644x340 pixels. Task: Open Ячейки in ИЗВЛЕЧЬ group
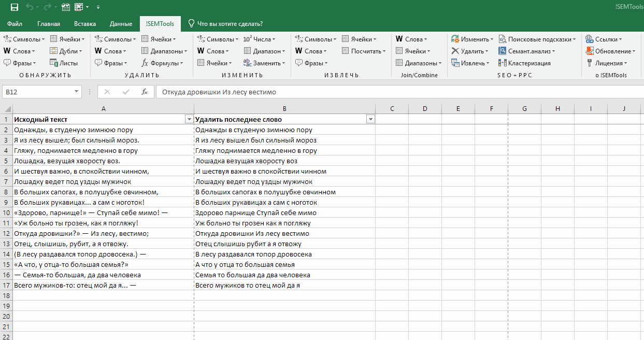[359, 39]
